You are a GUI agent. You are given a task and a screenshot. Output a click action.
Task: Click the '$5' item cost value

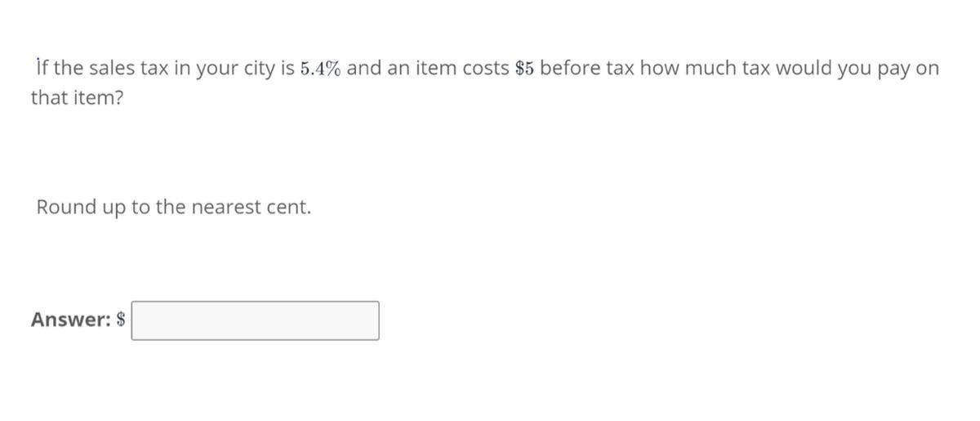(525, 69)
